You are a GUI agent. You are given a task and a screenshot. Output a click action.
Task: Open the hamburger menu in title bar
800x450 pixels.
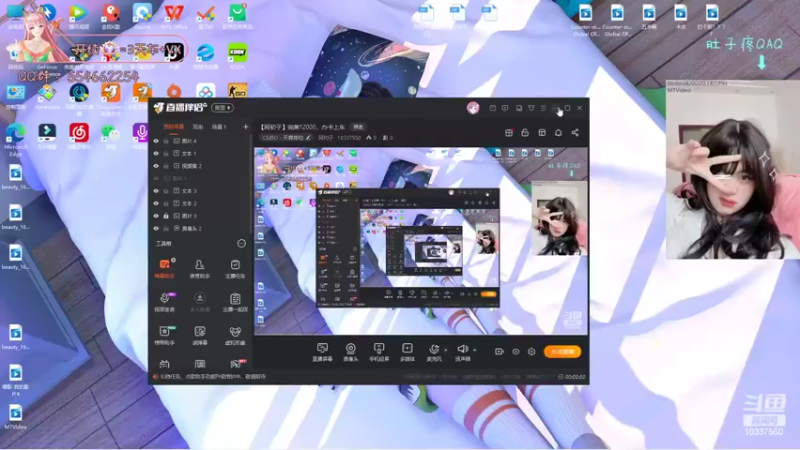click(543, 108)
